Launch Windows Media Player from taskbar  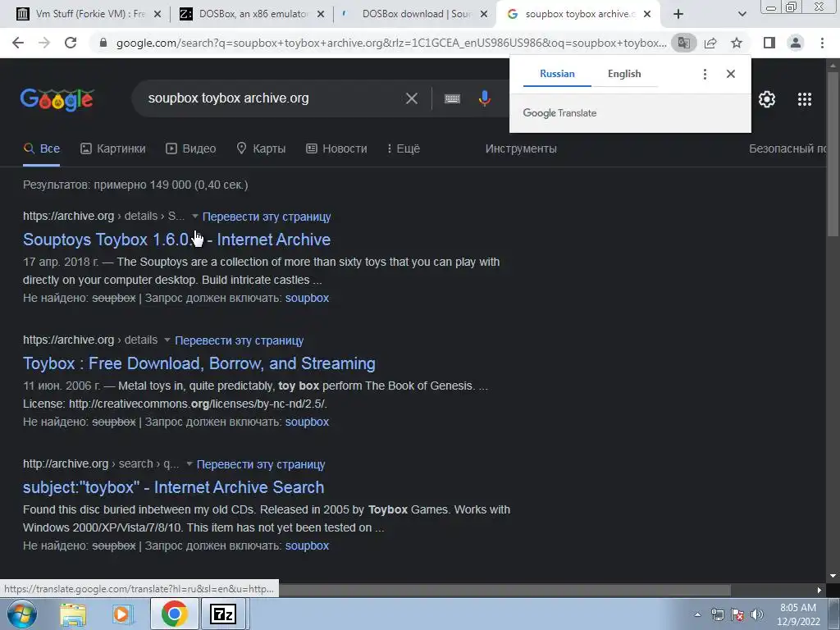click(x=123, y=614)
